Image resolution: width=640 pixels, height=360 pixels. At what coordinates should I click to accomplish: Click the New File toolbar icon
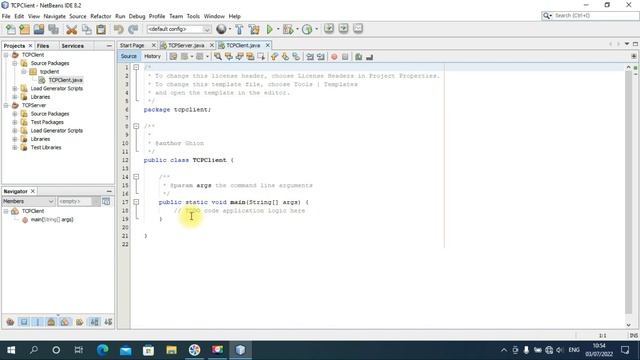pyautogui.click(x=11, y=29)
